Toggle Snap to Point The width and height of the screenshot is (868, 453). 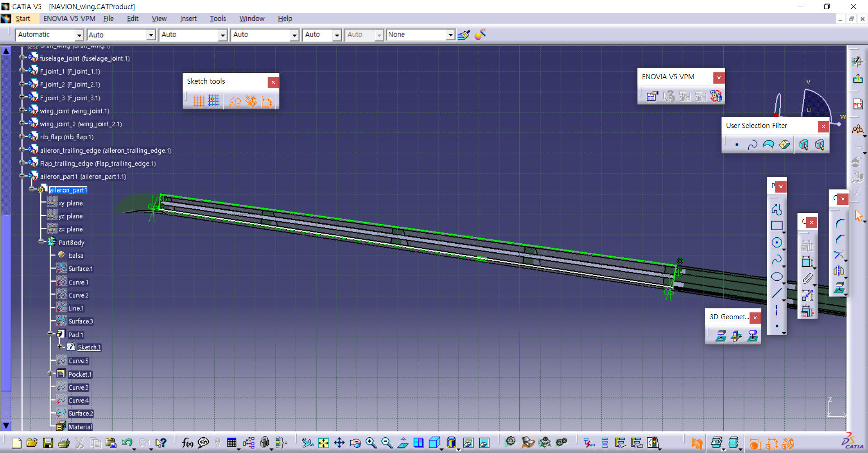pyautogui.click(x=214, y=101)
